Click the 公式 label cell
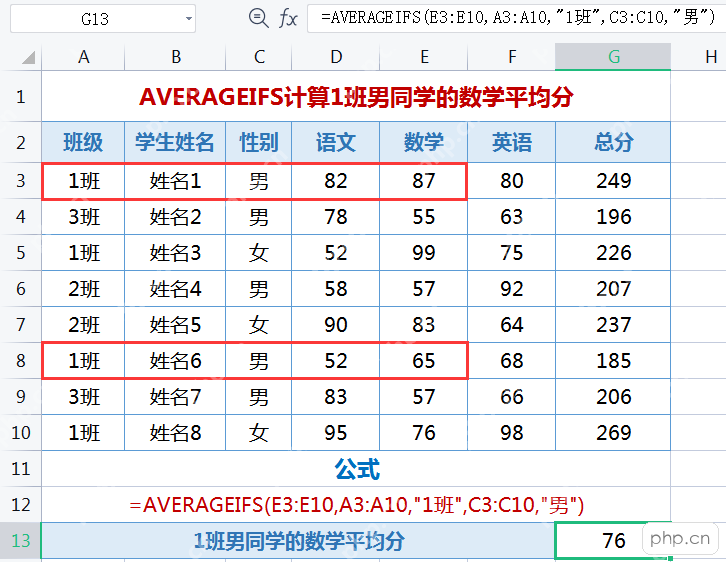 pos(356,468)
